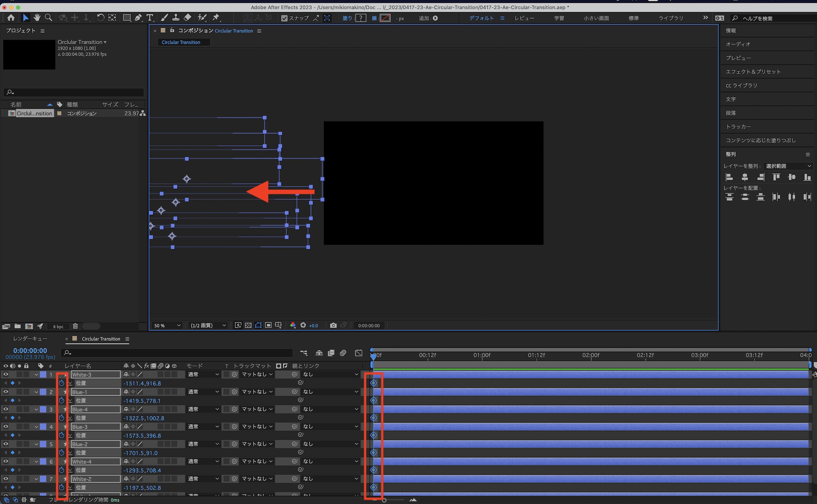Select the Rectangle shape tool
This screenshot has width=817, height=504.
[x=127, y=18]
